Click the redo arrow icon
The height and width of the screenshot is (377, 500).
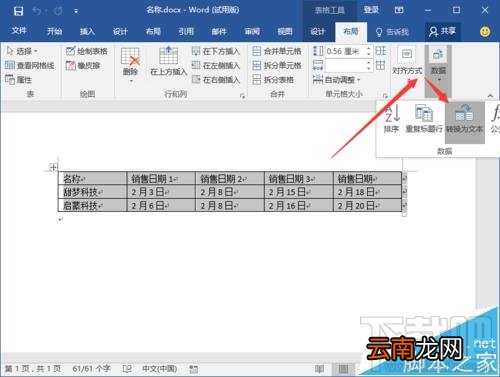point(58,11)
